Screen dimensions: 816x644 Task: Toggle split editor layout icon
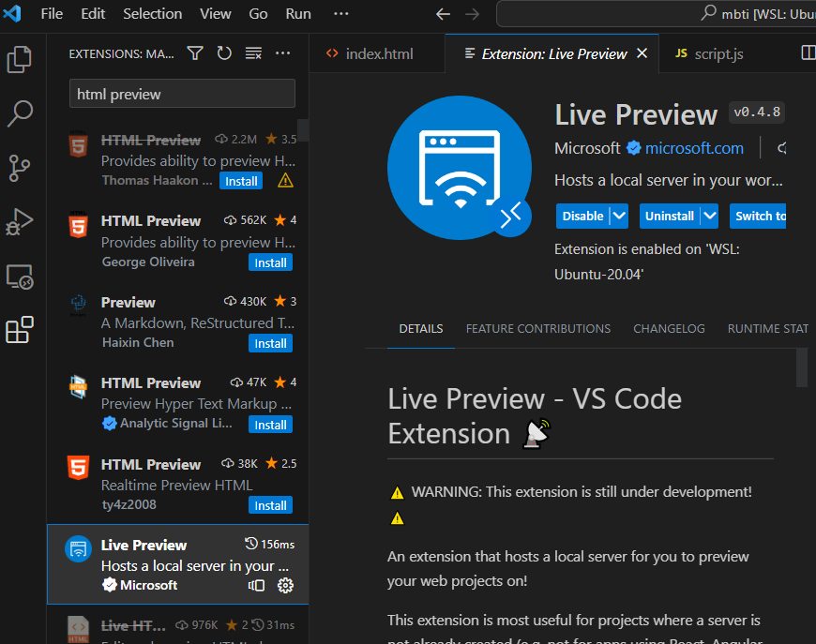[x=808, y=52]
